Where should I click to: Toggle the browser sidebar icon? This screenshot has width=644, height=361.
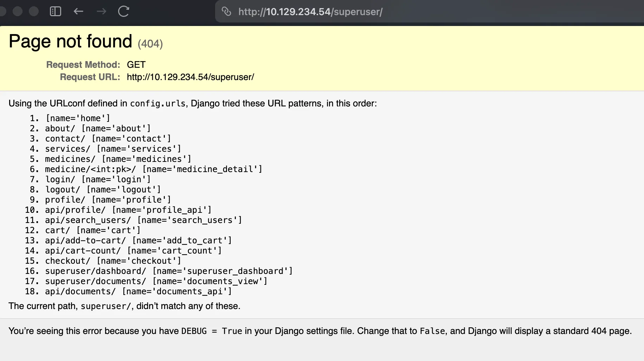(56, 12)
